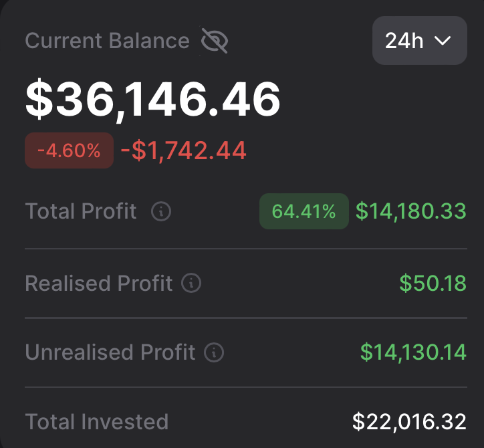Click the chevron arrow beside 24h

point(443,41)
